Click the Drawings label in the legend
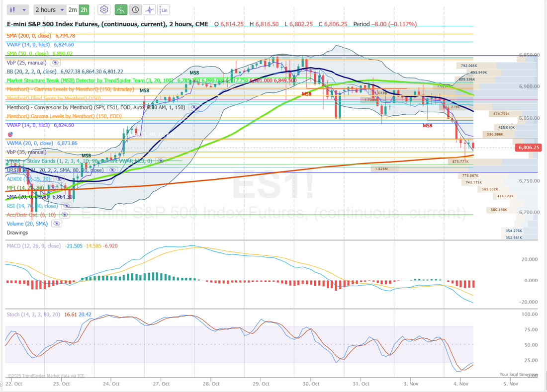Image resolution: width=547 pixels, height=392 pixels. [17, 233]
